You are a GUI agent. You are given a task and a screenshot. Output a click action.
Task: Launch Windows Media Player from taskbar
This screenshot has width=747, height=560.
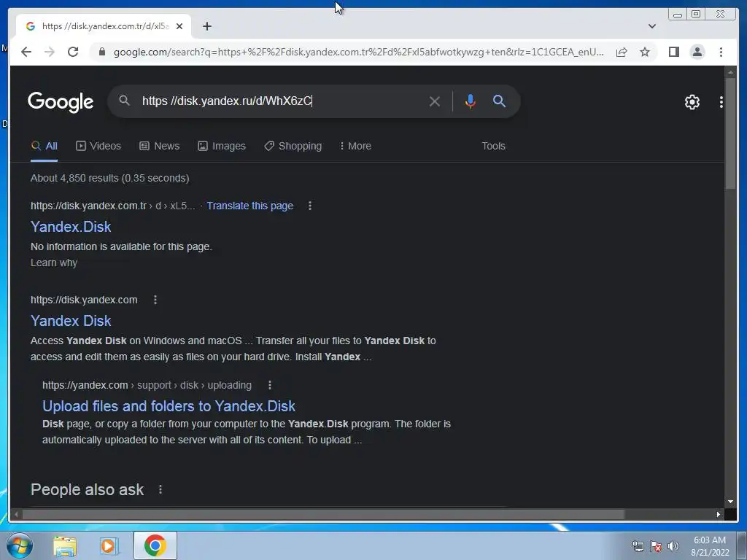point(109,546)
